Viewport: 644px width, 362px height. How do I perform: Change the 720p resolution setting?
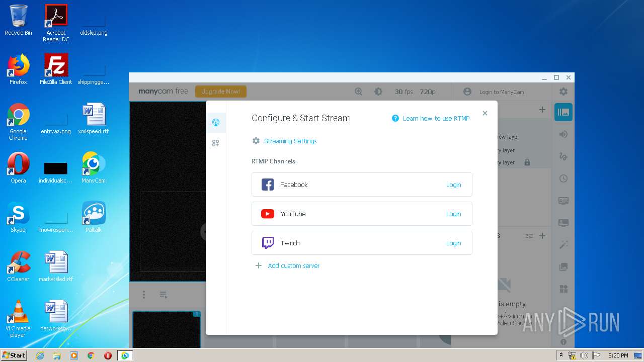point(428,92)
